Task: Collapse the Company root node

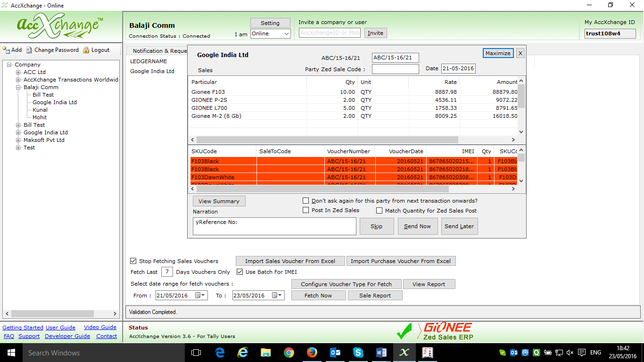Action: 9,65
